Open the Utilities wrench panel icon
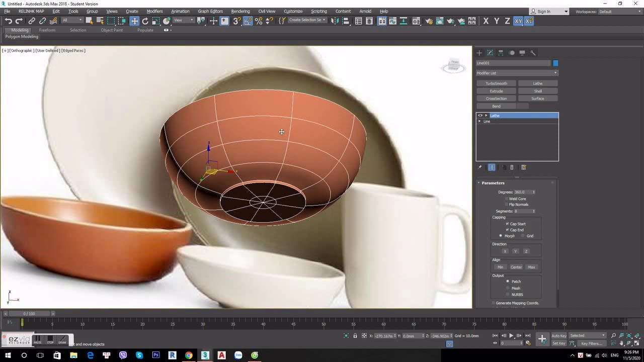 [x=533, y=53]
